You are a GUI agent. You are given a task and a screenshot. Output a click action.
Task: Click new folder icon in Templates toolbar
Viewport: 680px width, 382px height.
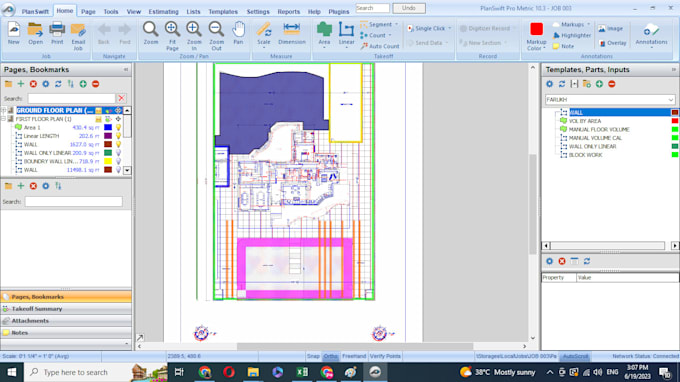tap(587, 84)
